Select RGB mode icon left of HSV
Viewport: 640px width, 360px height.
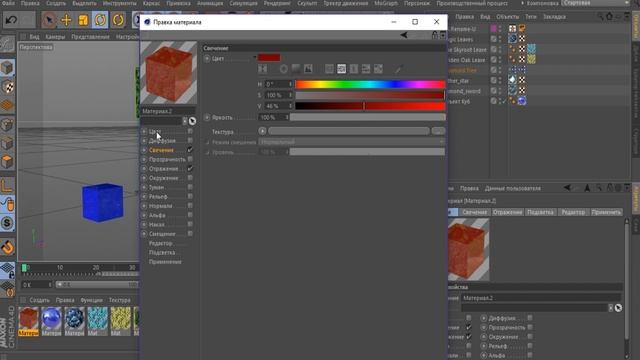329,69
